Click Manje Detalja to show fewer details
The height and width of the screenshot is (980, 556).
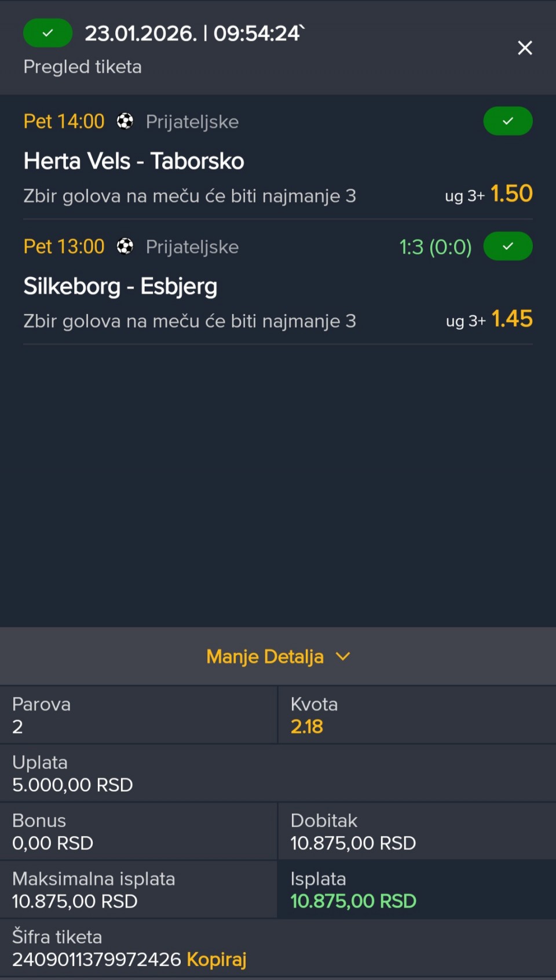(265, 657)
